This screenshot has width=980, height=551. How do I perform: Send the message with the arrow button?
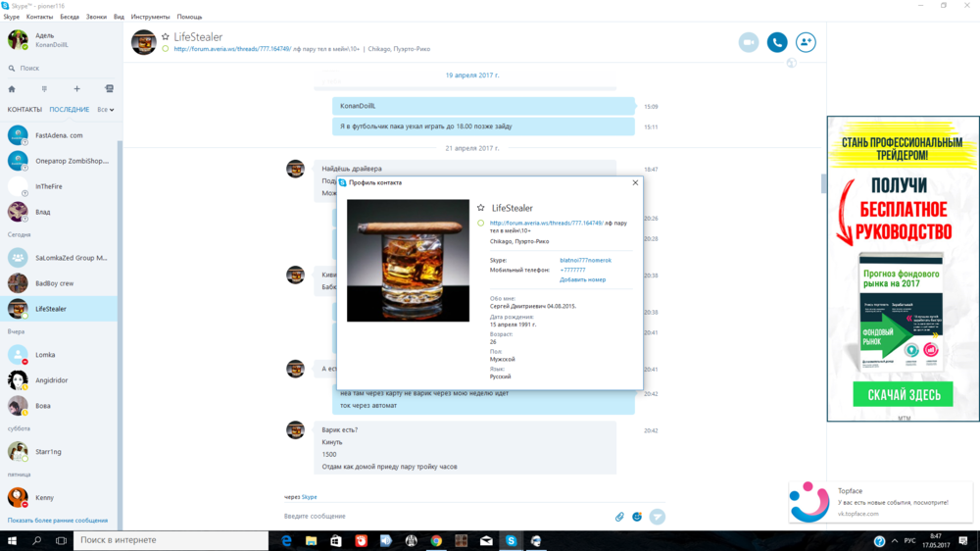coord(657,517)
